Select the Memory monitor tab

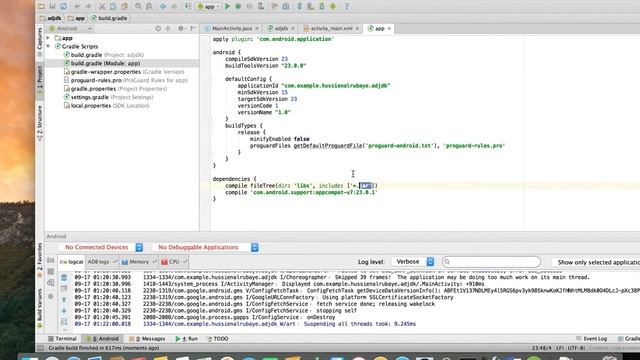[x=139, y=262]
